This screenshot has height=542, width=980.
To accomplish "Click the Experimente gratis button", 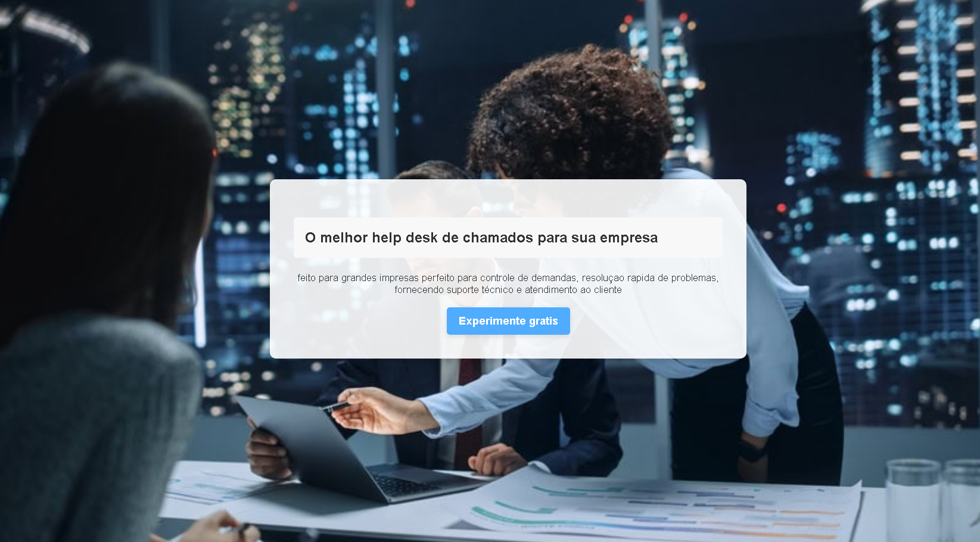I will pyautogui.click(x=508, y=321).
